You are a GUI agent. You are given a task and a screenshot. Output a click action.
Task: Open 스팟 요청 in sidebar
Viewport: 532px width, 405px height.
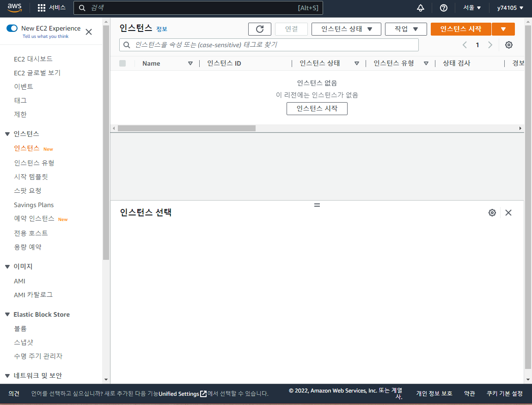tap(27, 191)
